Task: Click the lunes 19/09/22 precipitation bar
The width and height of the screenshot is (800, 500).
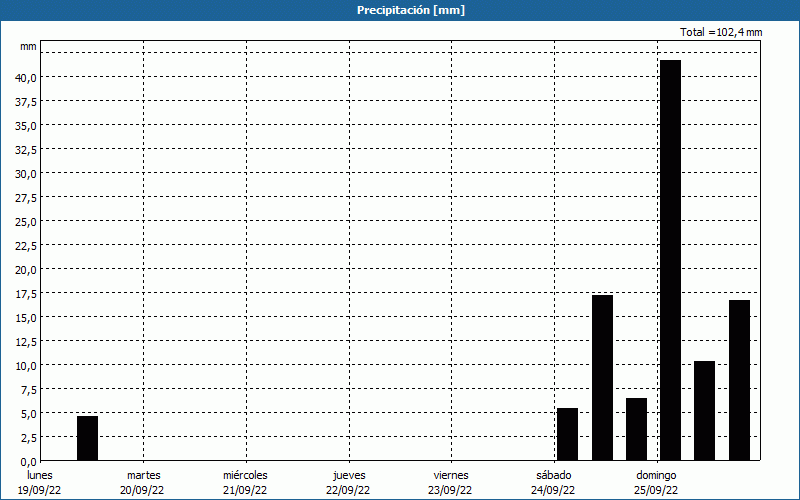Action: (87, 438)
